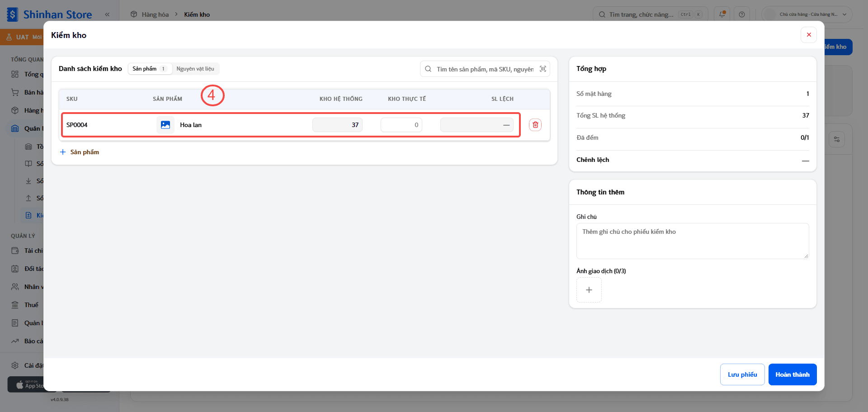Open Tài chính in the sidebar
This screenshot has height=412, width=868.
tap(27, 251)
